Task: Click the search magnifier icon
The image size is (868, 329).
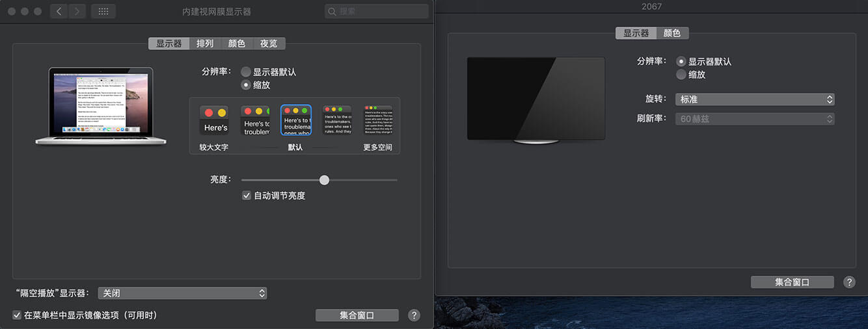Action: pyautogui.click(x=332, y=11)
